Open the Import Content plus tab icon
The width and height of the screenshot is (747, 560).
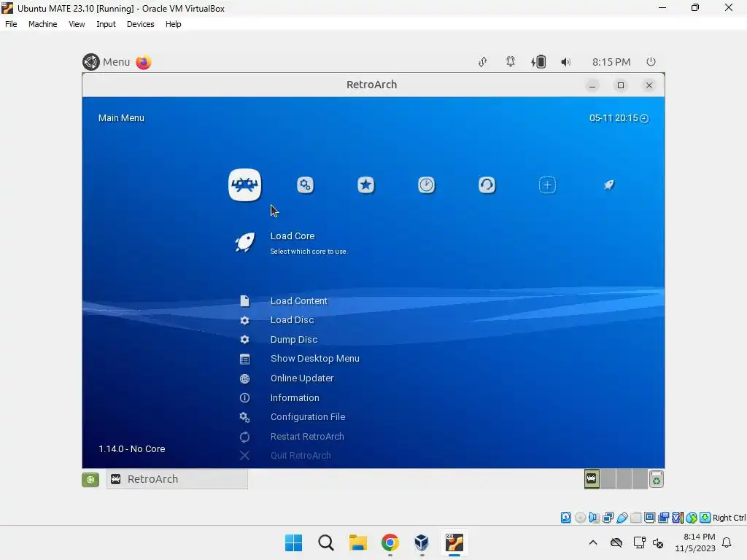coord(547,184)
